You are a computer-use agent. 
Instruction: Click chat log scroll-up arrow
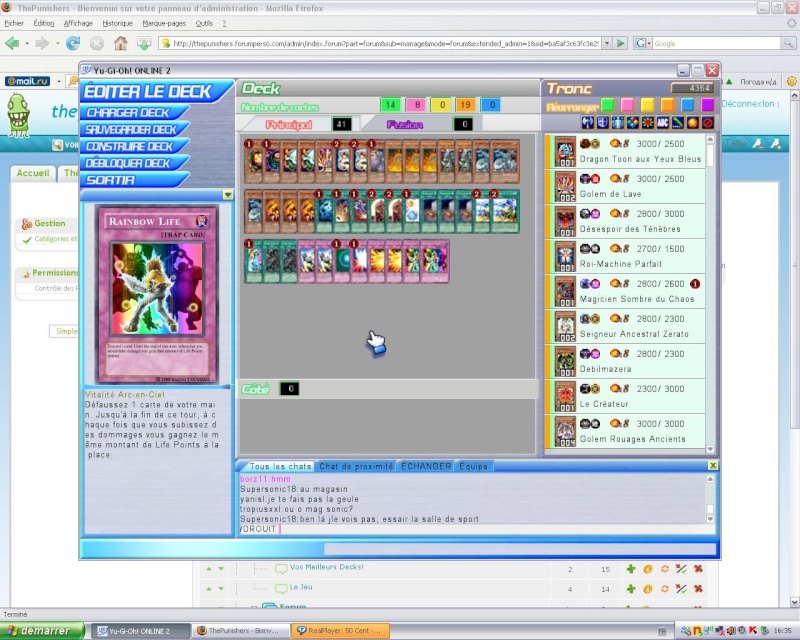tap(710, 479)
